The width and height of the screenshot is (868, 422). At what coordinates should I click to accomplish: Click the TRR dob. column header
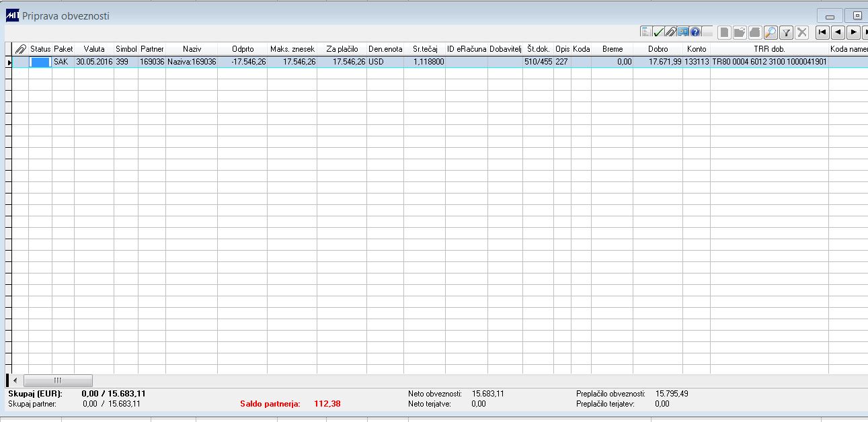(769, 49)
